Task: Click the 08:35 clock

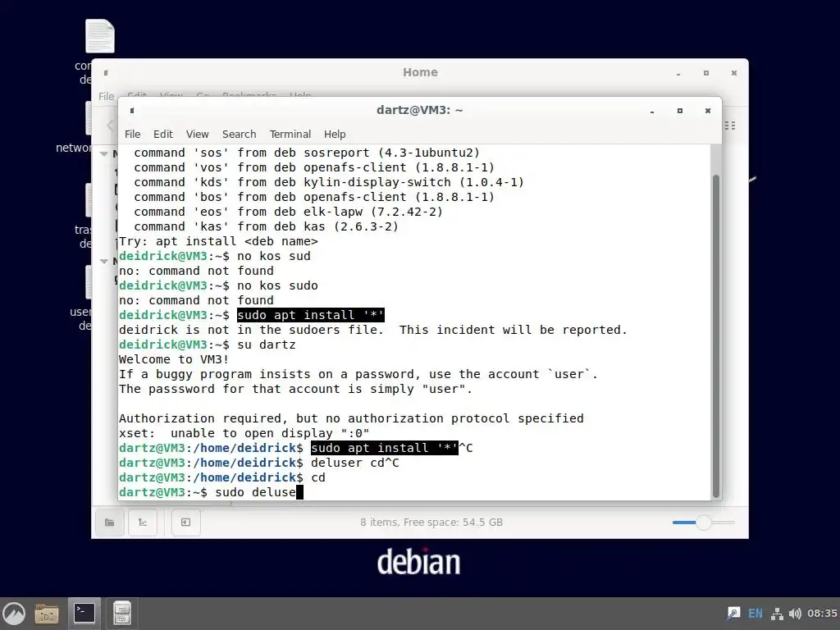Action: (x=822, y=614)
